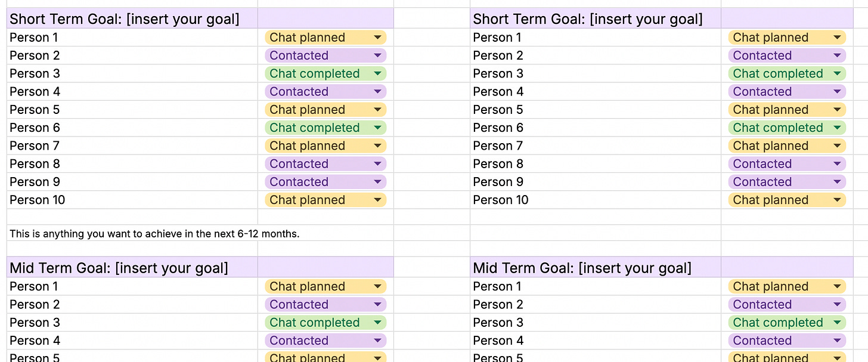Image resolution: width=868 pixels, height=362 pixels.
Task: Select Person 4 name cell in left Short Term table
Action: [x=35, y=92]
